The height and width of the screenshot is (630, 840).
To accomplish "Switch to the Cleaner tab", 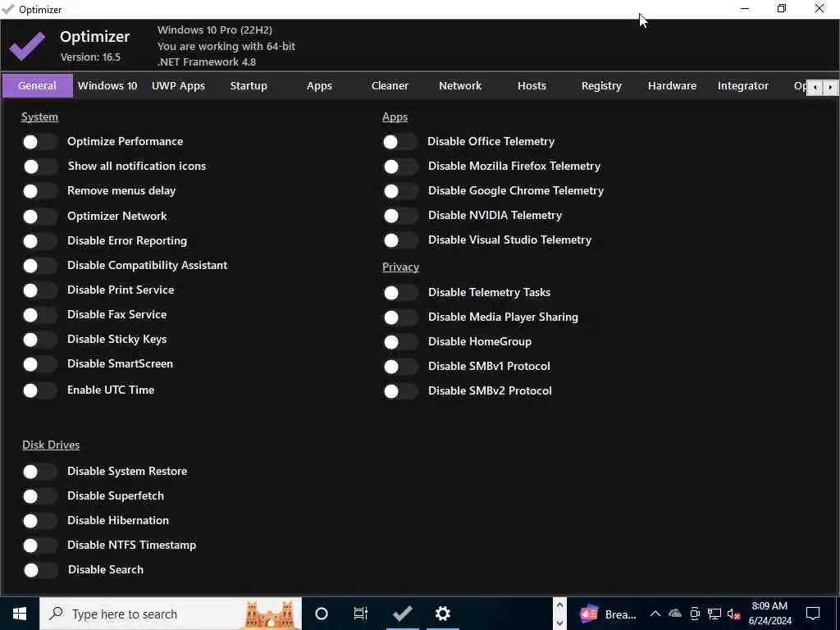I will pyautogui.click(x=390, y=85).
